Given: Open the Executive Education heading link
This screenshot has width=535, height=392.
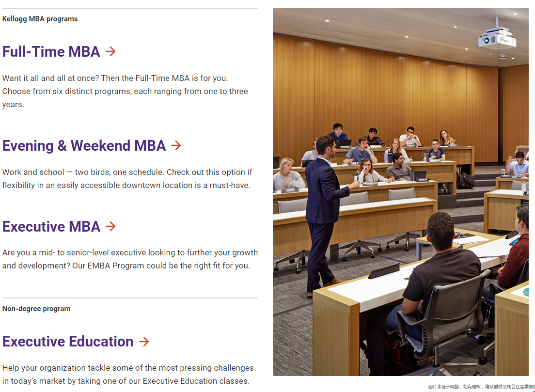Looking at the screenshot, I should [x=68, y=342].
